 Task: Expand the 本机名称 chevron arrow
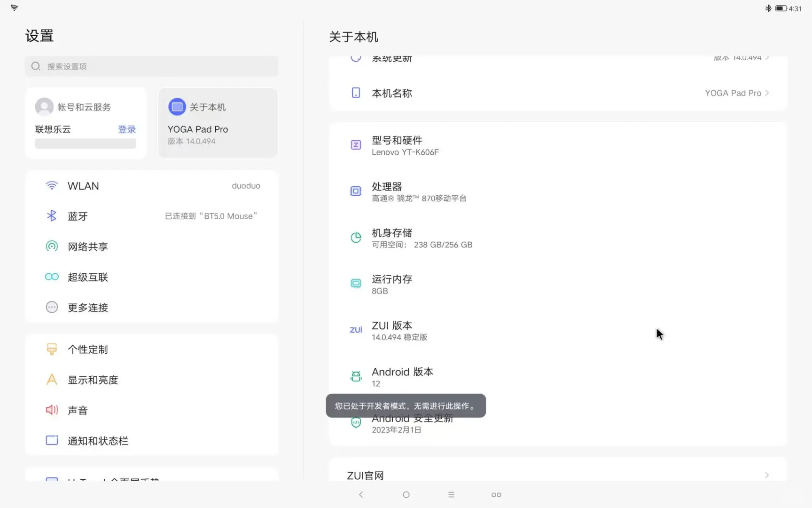pos(767,93)
